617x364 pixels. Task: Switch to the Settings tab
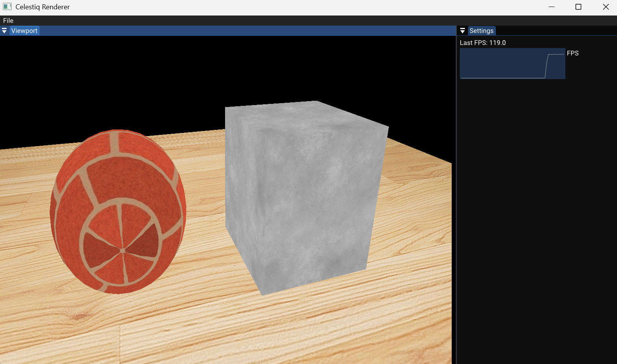481,31
